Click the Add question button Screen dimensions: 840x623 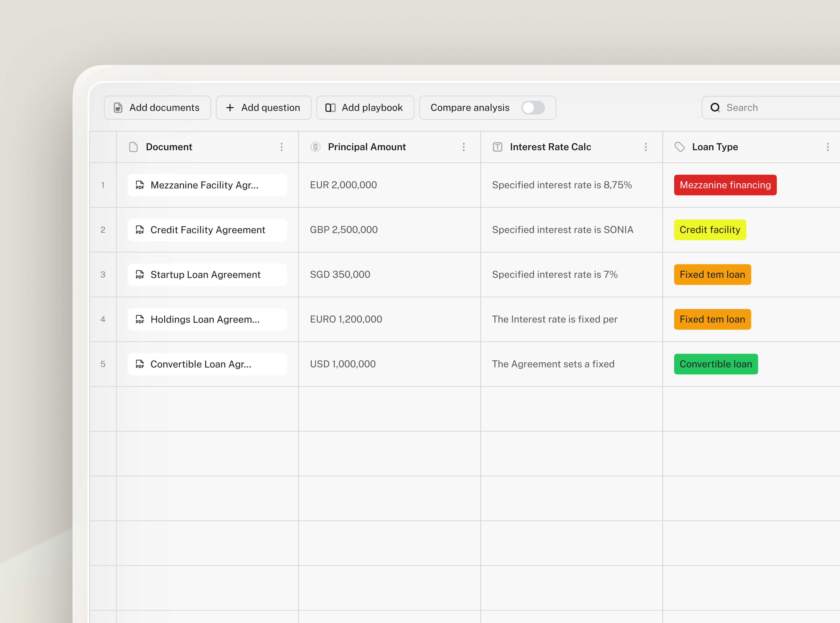263,107
